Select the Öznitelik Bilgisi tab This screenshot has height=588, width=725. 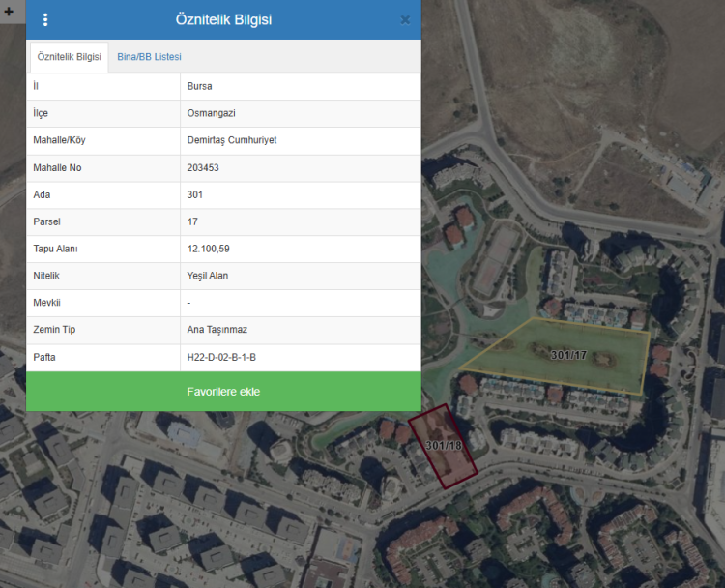coord(69,57)
